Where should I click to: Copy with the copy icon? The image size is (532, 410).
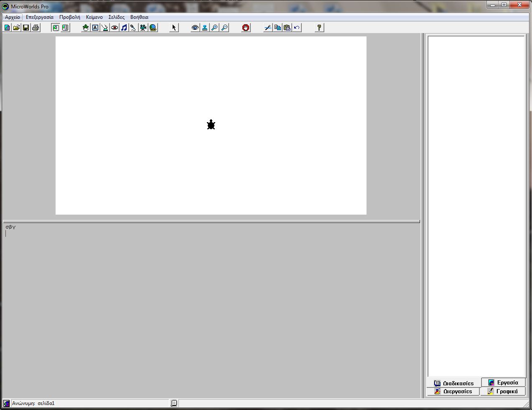pos(277,28)
